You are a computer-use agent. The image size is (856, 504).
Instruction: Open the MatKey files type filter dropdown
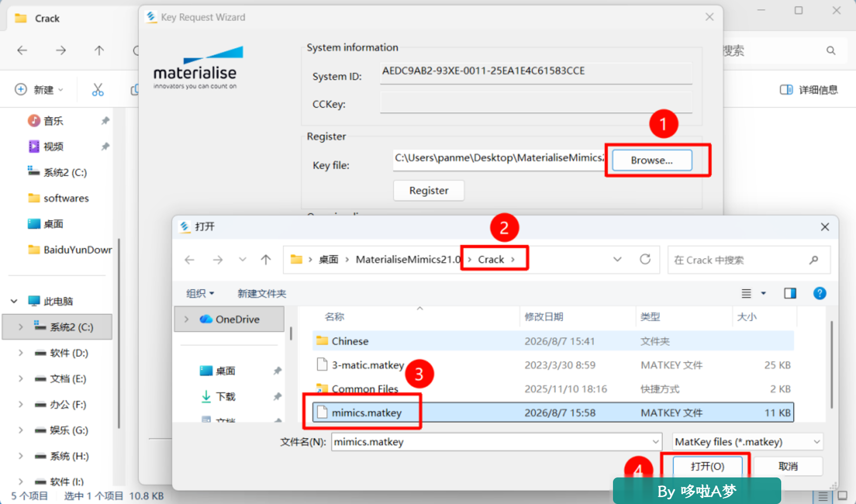click(747, 442)
